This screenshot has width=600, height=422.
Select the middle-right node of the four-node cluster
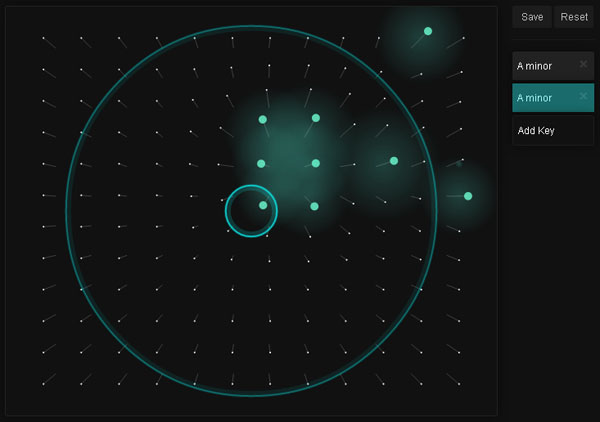(x=316, y=163)
